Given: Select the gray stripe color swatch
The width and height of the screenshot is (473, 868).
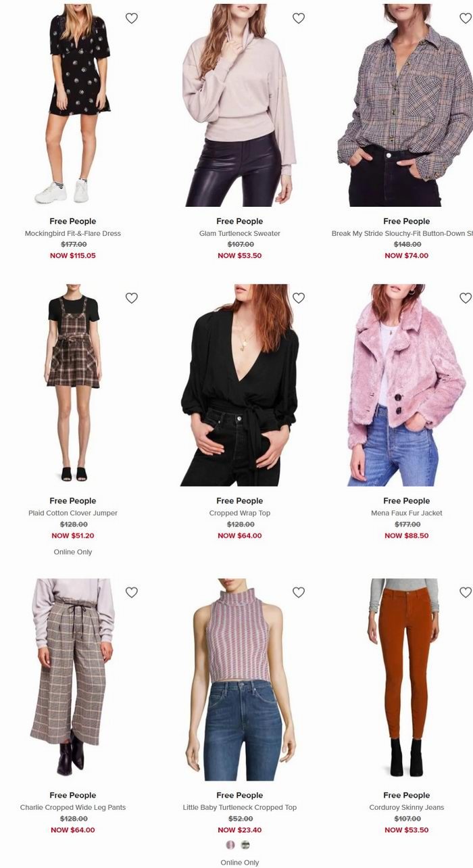Looking at the screenshot, I should click(x=245, y=845).
